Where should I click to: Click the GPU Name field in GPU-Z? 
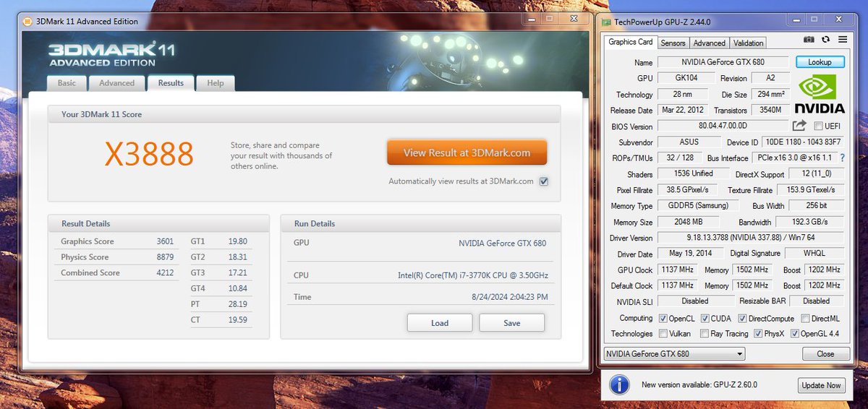[x=723, y=63]
